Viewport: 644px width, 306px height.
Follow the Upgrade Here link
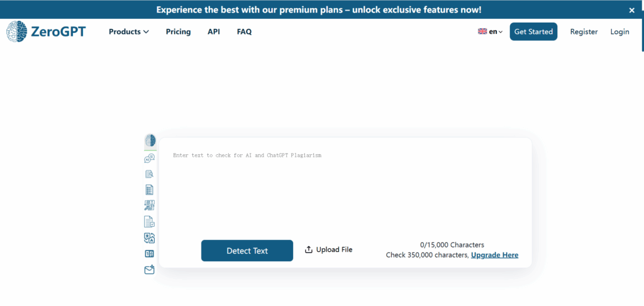tap(494, 255)
